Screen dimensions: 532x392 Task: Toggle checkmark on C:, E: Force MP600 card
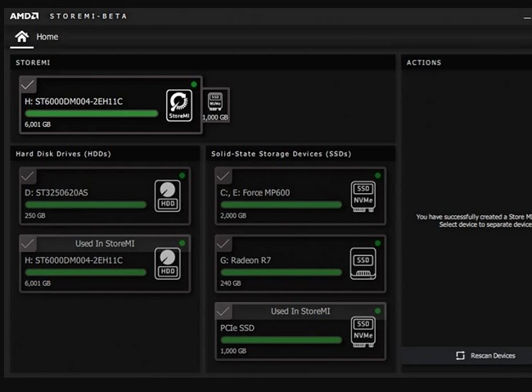click(223, 176)
